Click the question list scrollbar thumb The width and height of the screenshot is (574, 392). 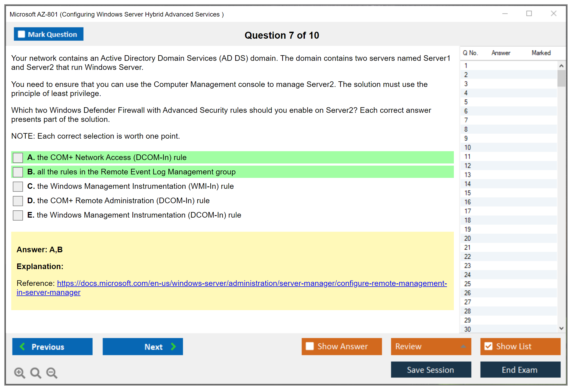(561, 78)
